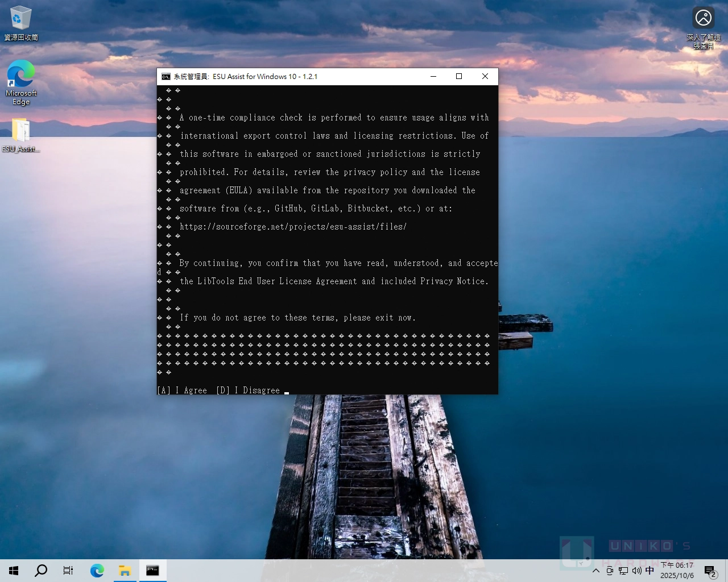Expand the hidden system tray icons chevron
This screenshot has height=582, width=728.
click(x=595, y=571)
